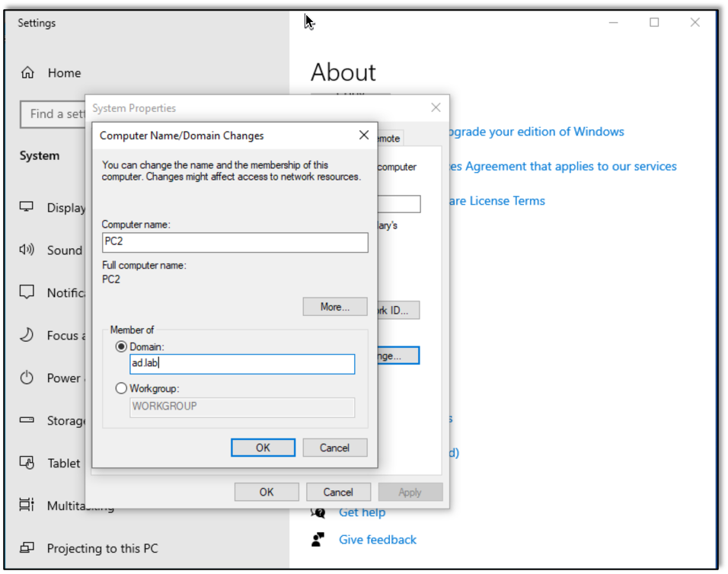Click the Power settings icon
Viewport: 728px width, 574px height.
[27, 378]
